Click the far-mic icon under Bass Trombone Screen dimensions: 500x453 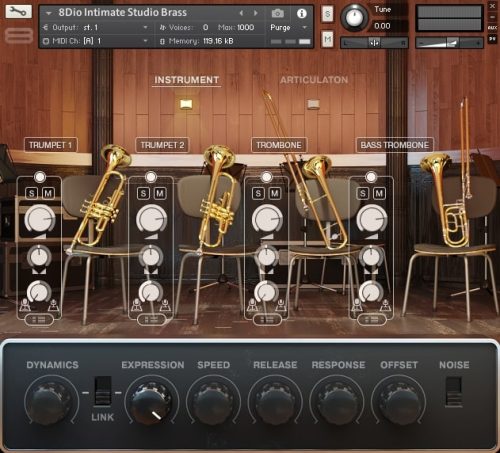[385, 305]
